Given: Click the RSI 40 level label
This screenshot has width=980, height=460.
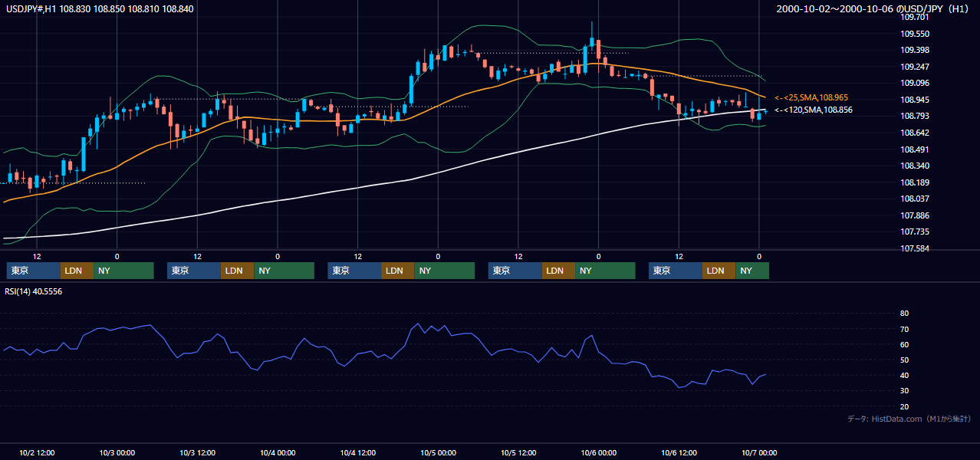Looking at the screenshot, I should point(904,375).
